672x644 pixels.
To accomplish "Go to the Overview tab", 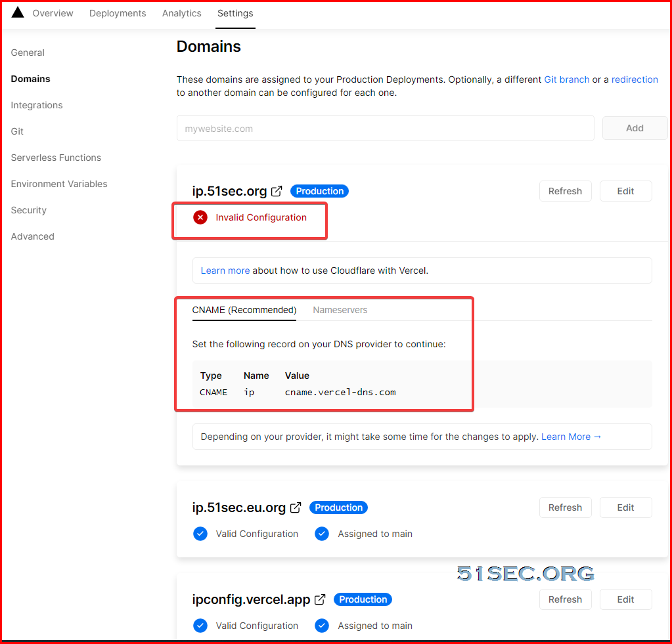I will [x=53, y=13].
